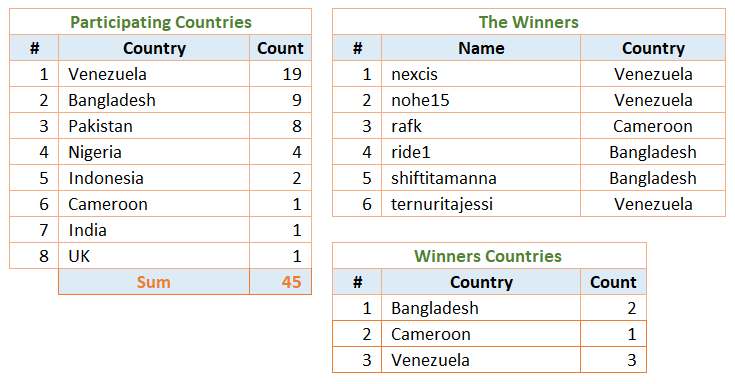Click the Participating Countries table title

pyautogui.click(x=160, y=22)
